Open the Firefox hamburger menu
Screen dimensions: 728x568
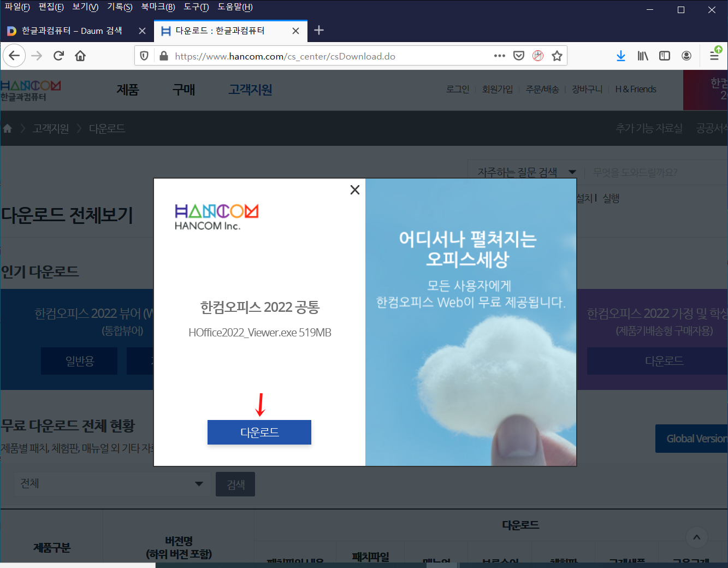[714, 56]
